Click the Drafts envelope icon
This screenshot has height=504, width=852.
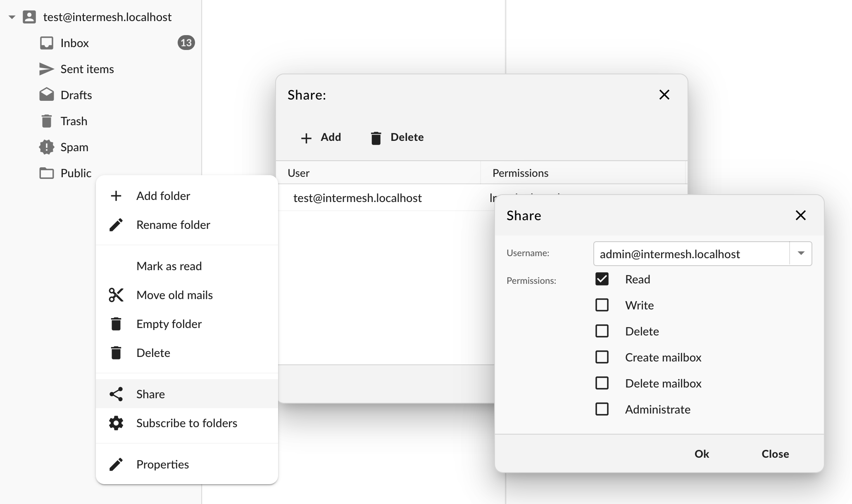click(x=47, y=95)
